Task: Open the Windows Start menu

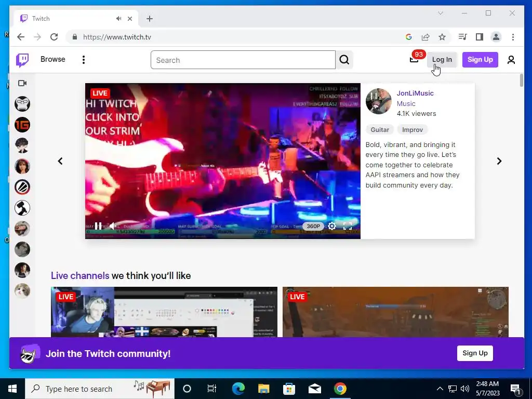Action: tap(12, 389)
